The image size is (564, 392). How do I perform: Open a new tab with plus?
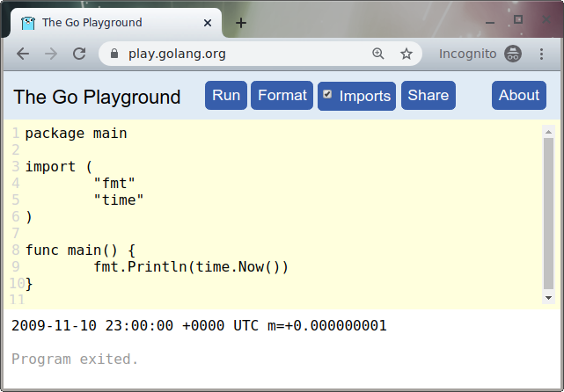pyautogui.click(x=241, y=23)
